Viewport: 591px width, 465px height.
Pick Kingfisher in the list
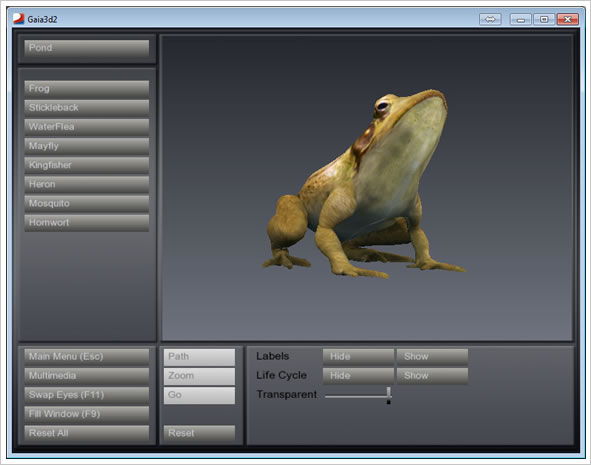pyautogui.click(x=87, y=165)
